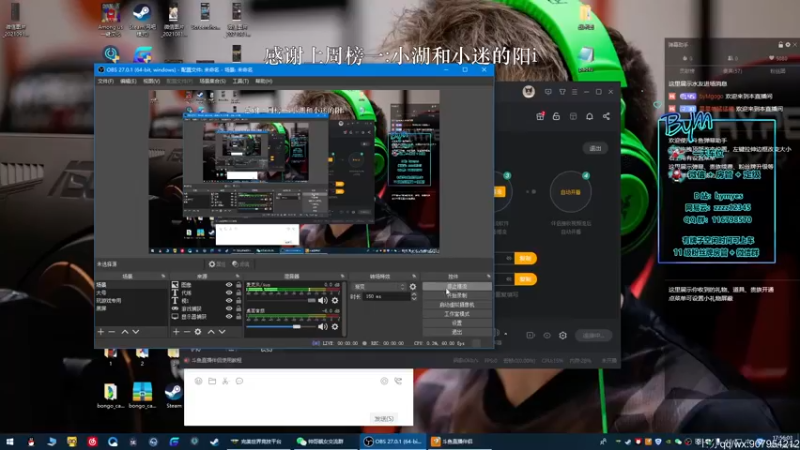Open View menu in OBS

tap(152, 81)
